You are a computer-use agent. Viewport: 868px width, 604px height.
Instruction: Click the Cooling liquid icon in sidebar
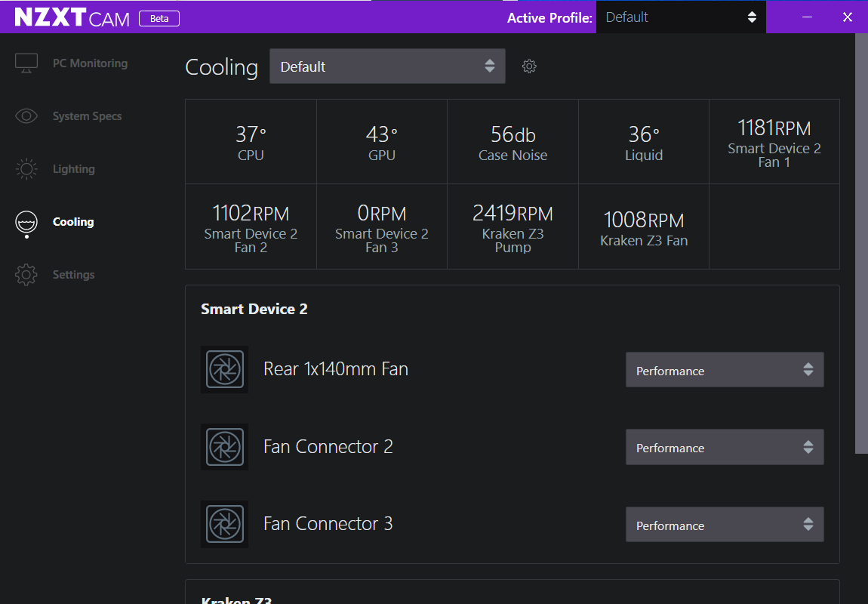click(x=26, y=223)
